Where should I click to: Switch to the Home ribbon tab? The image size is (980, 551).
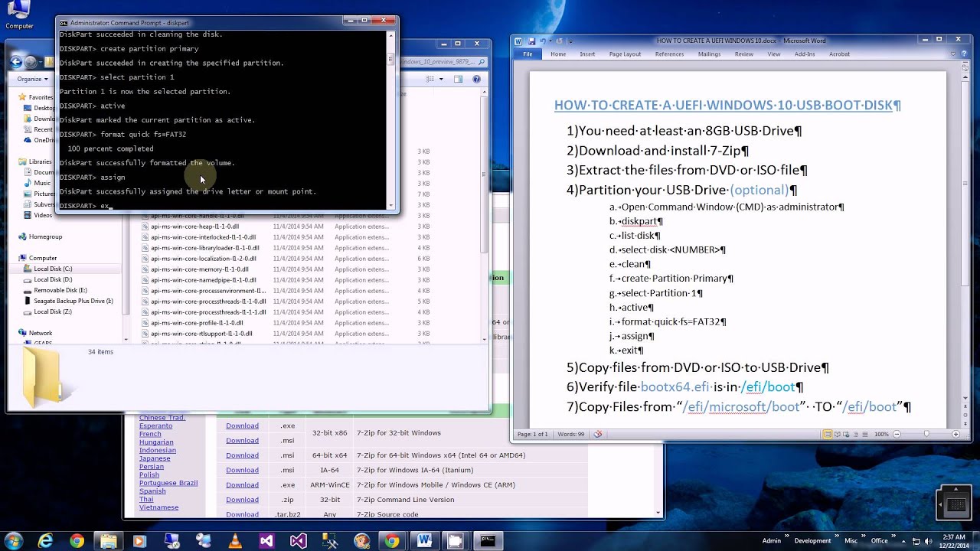click(x=558, y=54)
